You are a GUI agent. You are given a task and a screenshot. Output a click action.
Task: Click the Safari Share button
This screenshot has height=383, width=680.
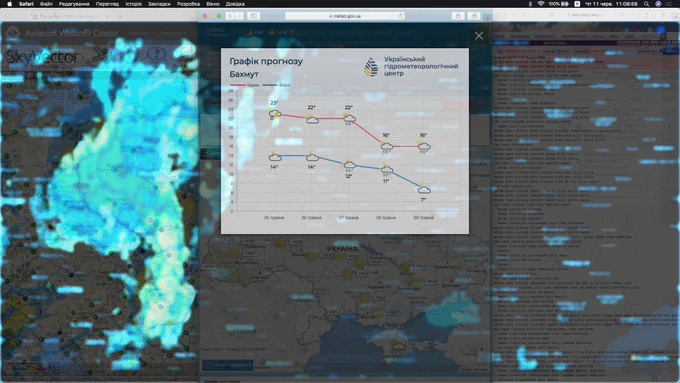click(458, 16)
